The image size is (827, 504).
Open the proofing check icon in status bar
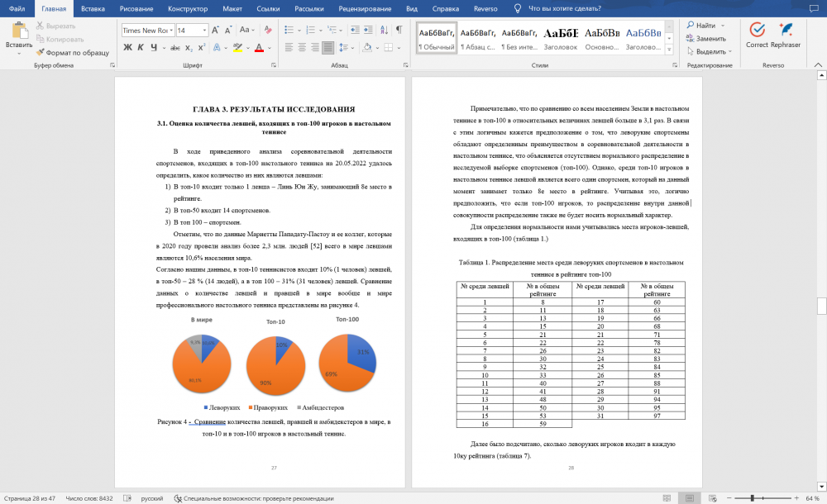pyautogui.click(x=127, y=498)
